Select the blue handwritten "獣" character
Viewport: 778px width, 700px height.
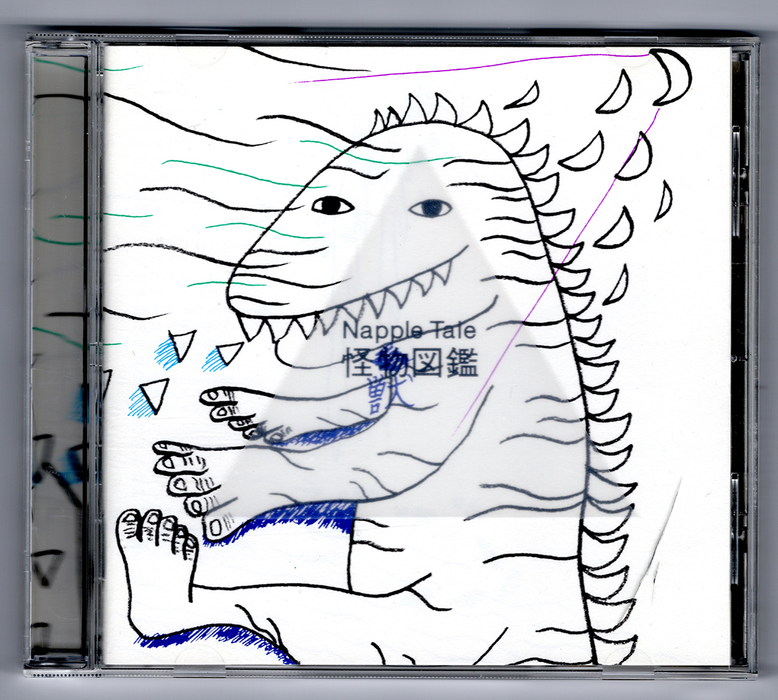(x=388, y=395)
